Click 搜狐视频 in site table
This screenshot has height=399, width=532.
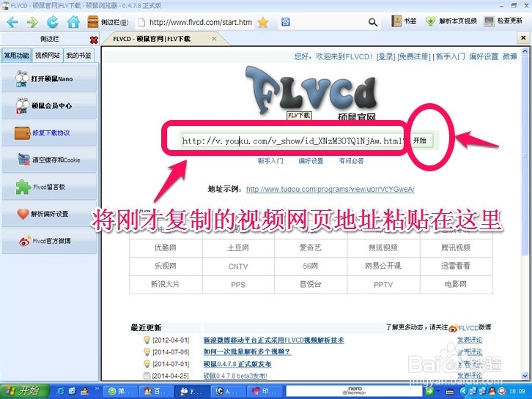pos(383,247)
